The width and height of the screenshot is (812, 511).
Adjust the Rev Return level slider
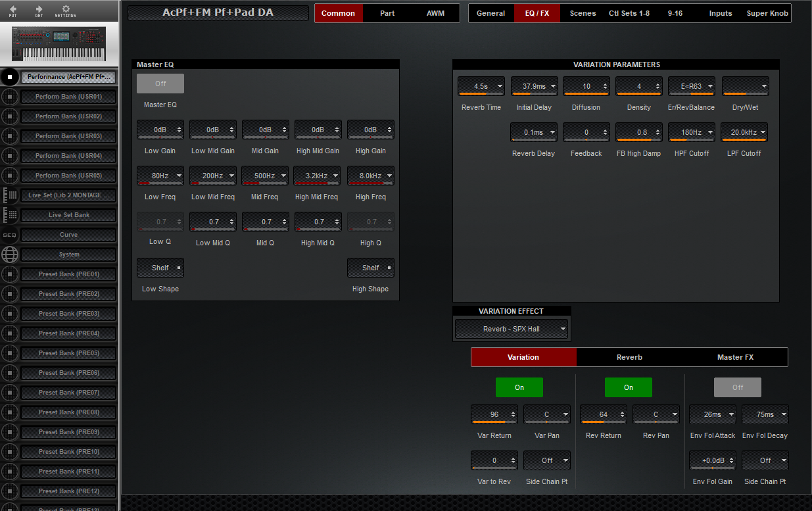604,414
